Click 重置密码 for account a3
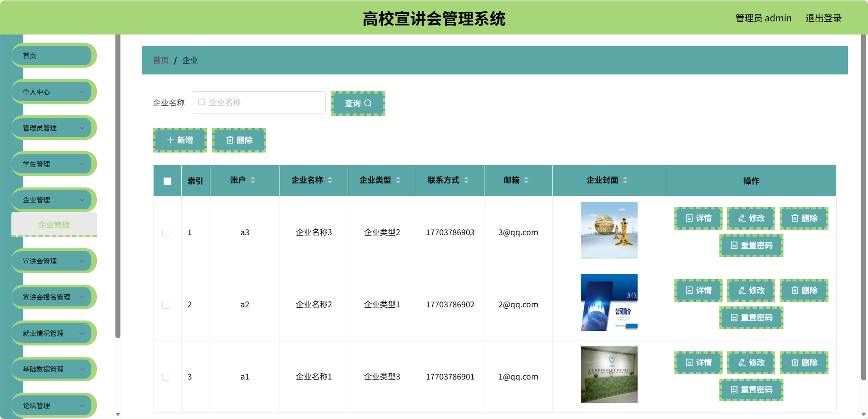This screenshot has width=868, height=419. (751, 246)
